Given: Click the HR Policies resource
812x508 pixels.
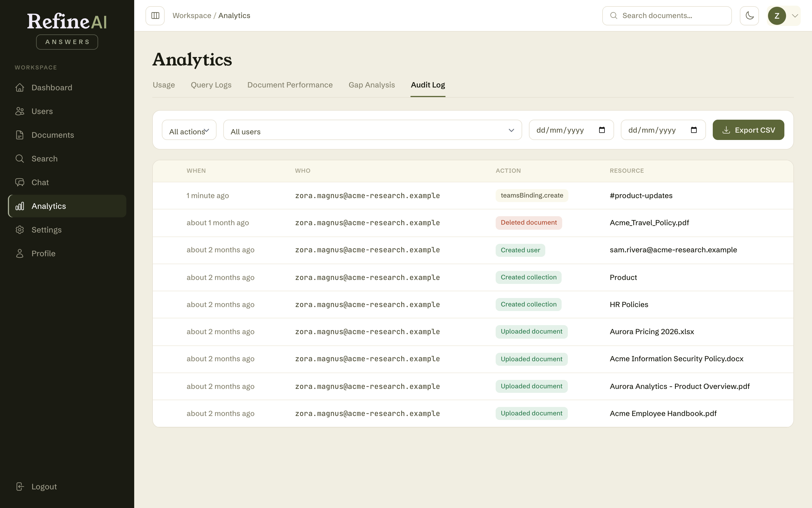Looking at the screenshot, I should (x=629, y=305).
